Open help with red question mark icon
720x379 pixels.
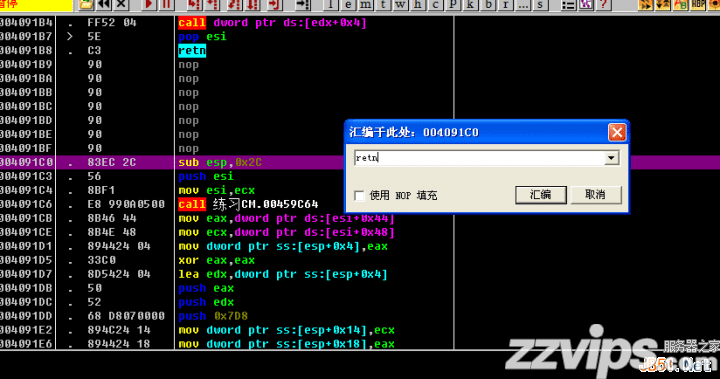click(x=603, y=5)
